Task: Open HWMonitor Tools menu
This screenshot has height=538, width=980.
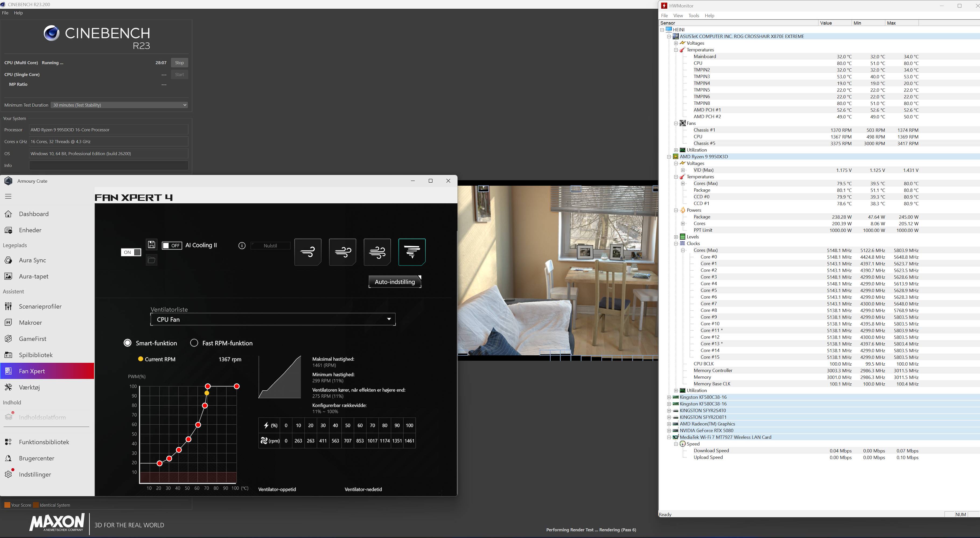Action: [694, 16]
